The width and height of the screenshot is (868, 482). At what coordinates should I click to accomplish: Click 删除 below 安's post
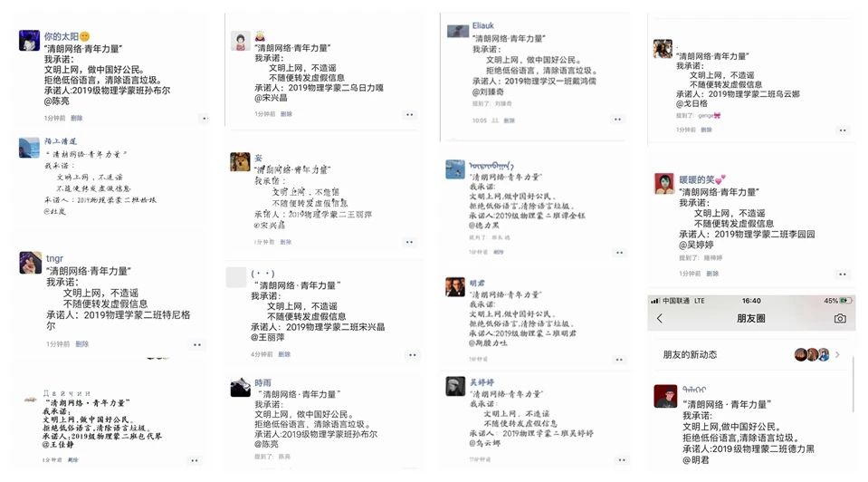tap(286, 242)
